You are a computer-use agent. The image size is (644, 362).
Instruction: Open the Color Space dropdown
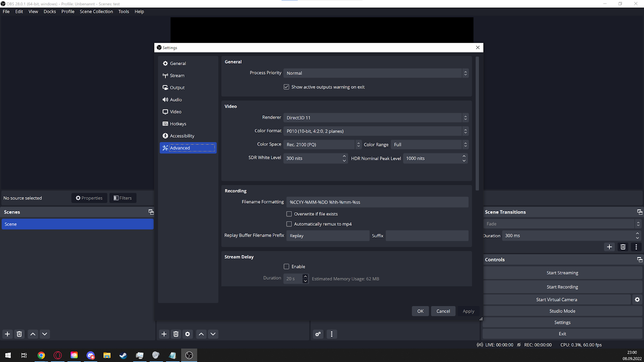(322, 144)
